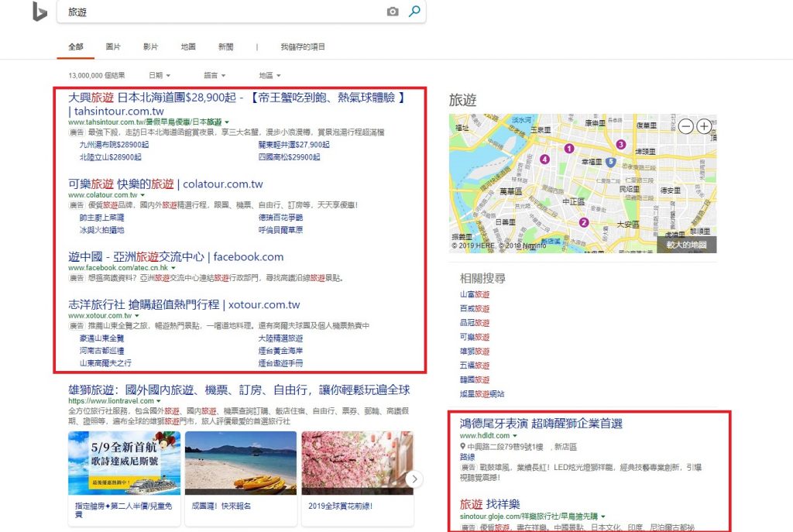Screen dimensions: 793x532
Task: Open the 大興旅遊 日本北海道團 ad title
Action: point(237,104)
